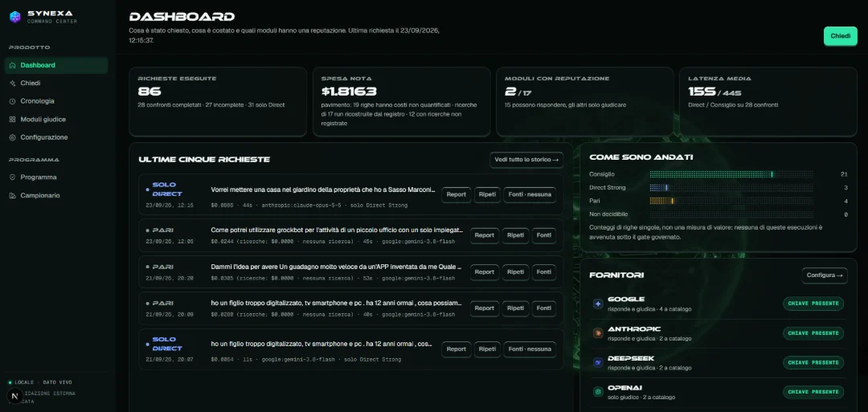Click the Synexa logo icon
The height and width of the screenshot is (412, 868).
click(x=15, y=17)
